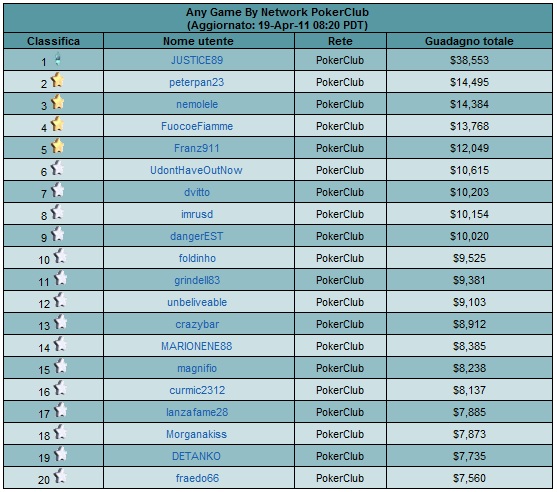Viewport: 557px width, 492px height.
Task: Click the gold star next to rank 5
Action: click(x=57, y=146)
